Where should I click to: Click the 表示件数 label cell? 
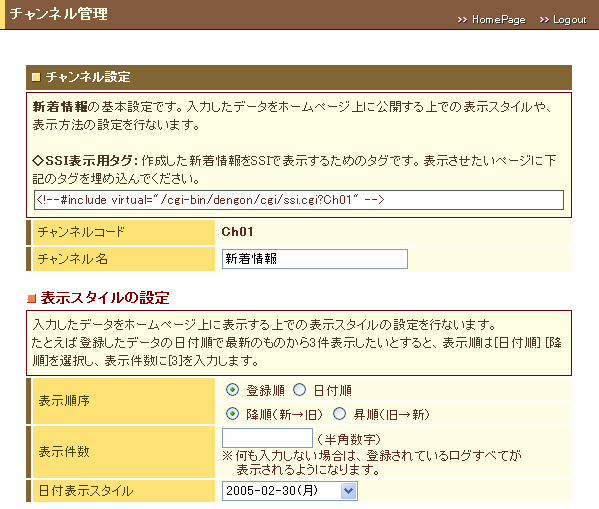click(x=124, y=452)
